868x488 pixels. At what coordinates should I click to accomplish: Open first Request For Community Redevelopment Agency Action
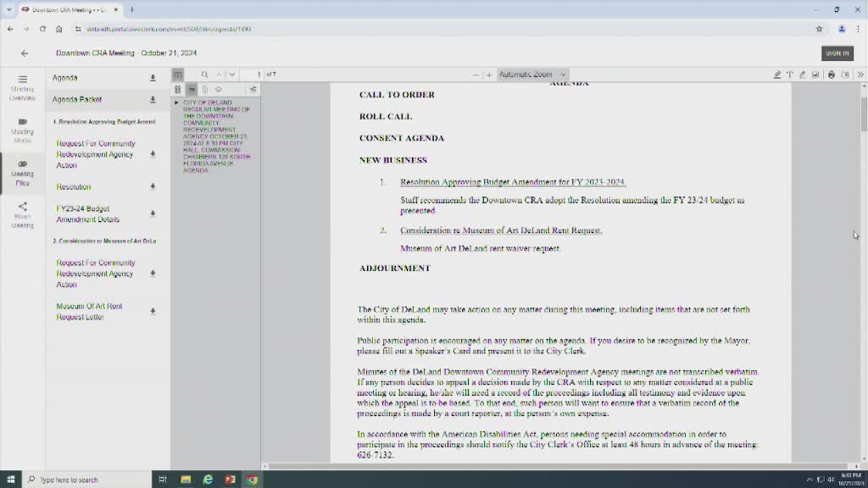[96, 154]
